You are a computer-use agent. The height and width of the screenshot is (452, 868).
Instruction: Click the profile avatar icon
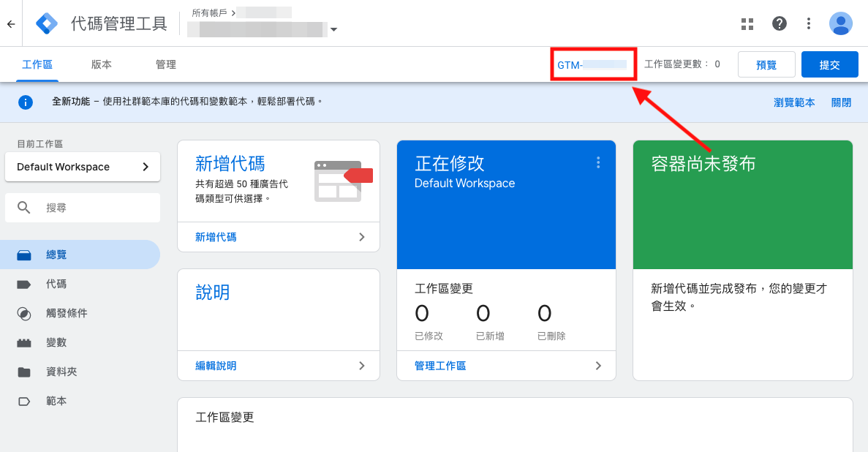[840, 23]
